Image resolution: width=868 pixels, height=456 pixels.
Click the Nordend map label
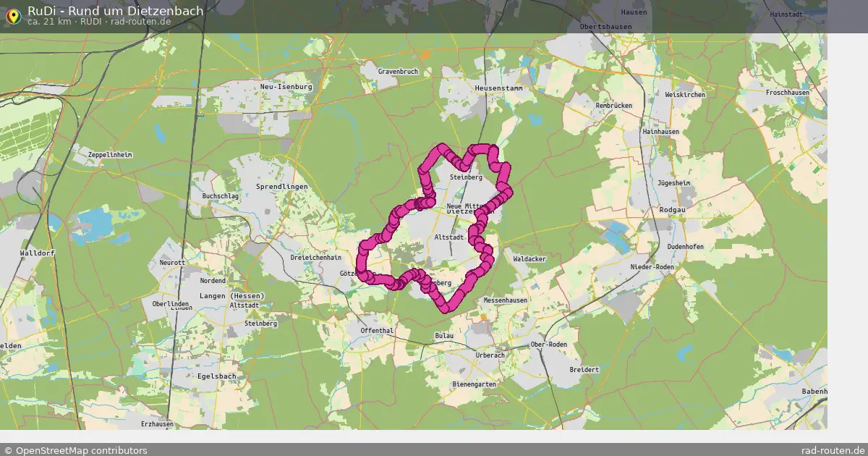213,280
